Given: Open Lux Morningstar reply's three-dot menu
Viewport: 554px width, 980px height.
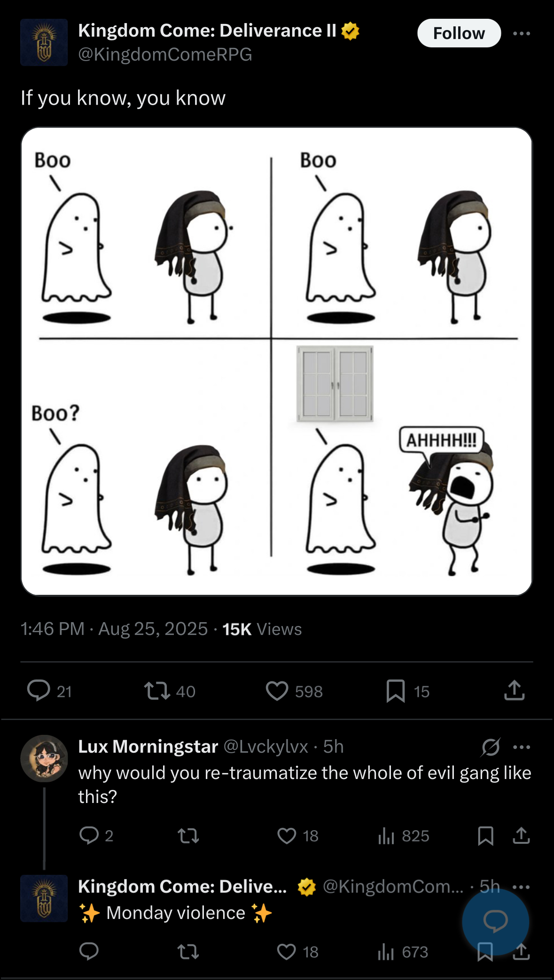Looking at the screenshot, I should click(x=522, y=747).
